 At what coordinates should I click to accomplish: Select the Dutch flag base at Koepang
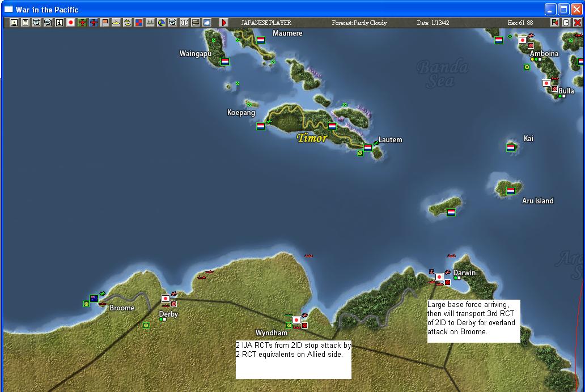pyautogui.click(x=261, y=126)
